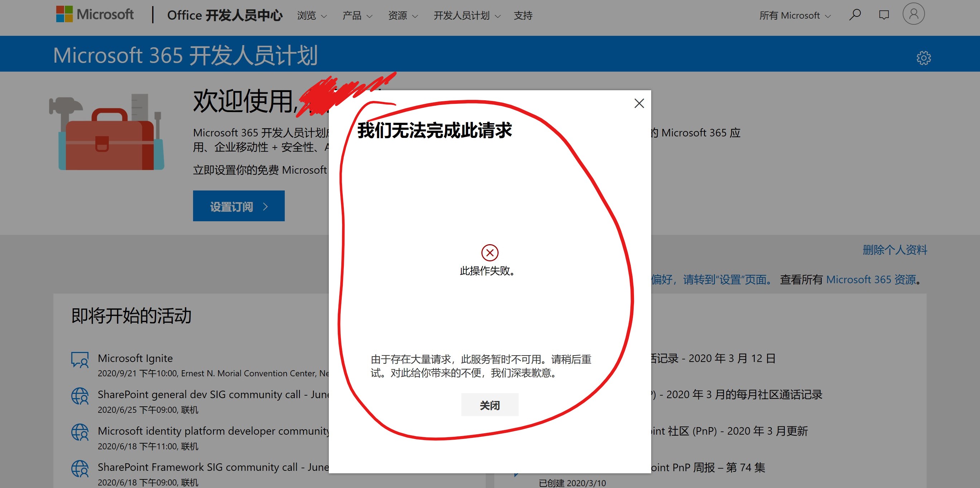Click the 已创建 2020/3/10 date text
Viewport: 980px width, 488px height.
572,483
